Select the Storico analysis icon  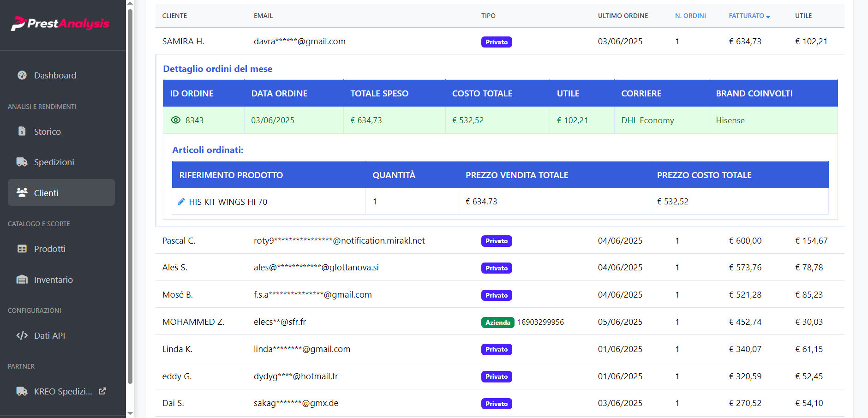point(22,131)
